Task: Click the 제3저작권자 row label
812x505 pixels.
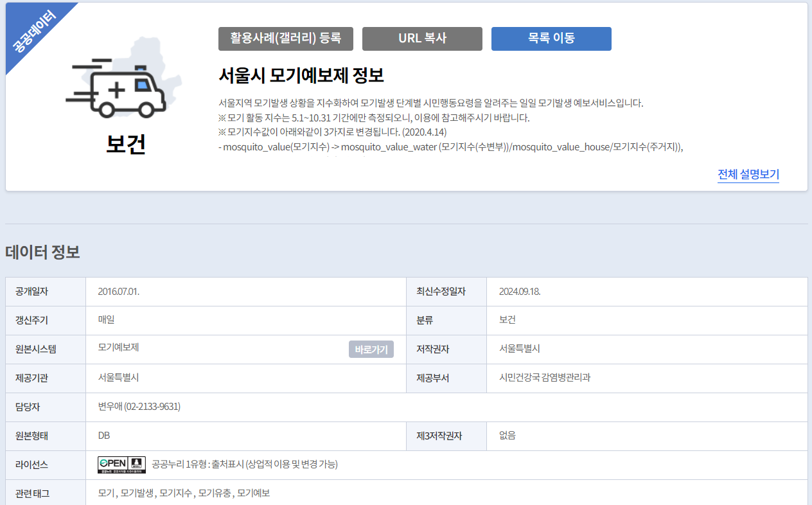Action: (439, 436)
